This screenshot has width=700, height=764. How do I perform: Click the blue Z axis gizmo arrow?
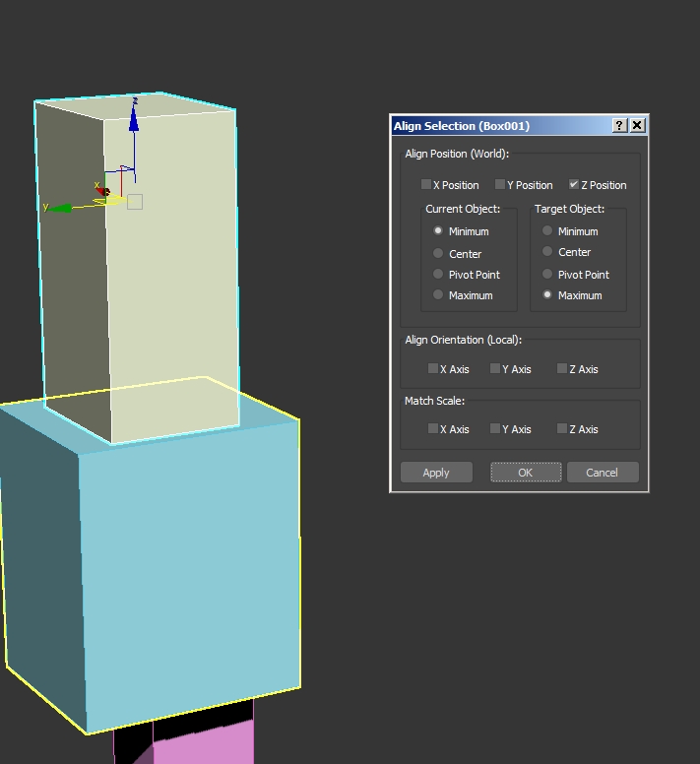point(134,122)
